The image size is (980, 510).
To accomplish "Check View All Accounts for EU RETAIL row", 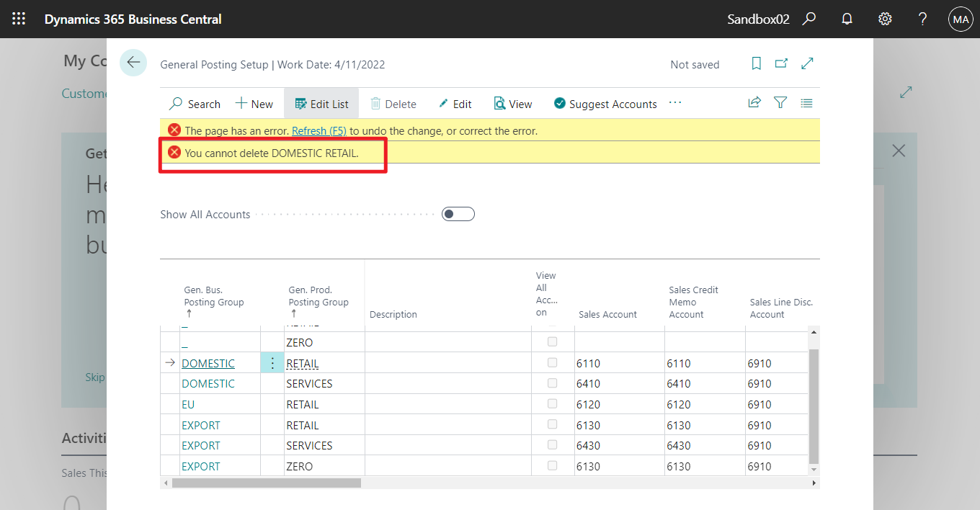I will coord(553,404).
